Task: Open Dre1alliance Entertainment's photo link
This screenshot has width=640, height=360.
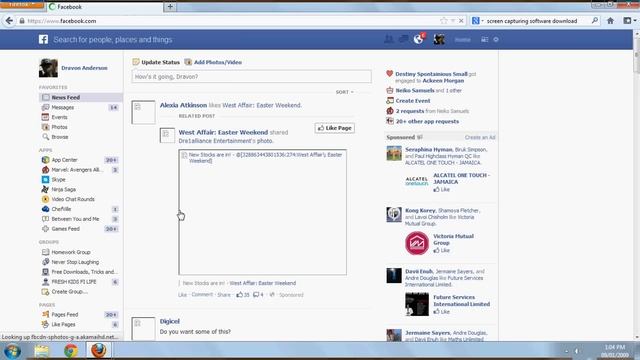Action: click(226, 141)
